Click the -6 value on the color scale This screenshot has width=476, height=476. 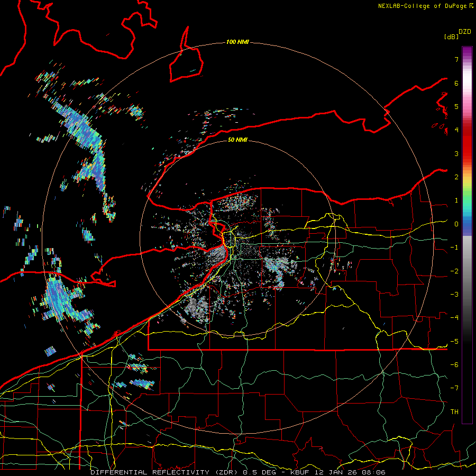point(454,365)
